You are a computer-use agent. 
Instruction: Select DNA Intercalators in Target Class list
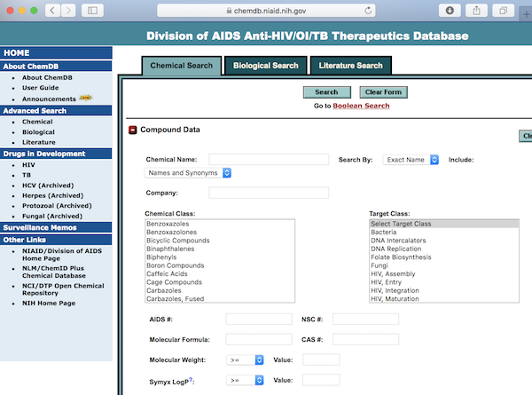[444, 241]
